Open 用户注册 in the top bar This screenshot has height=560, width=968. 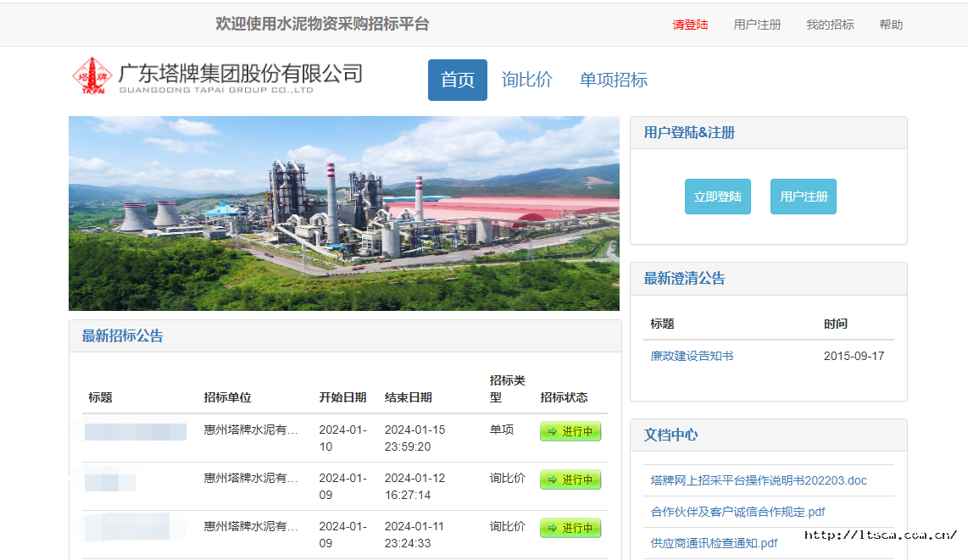757,25
